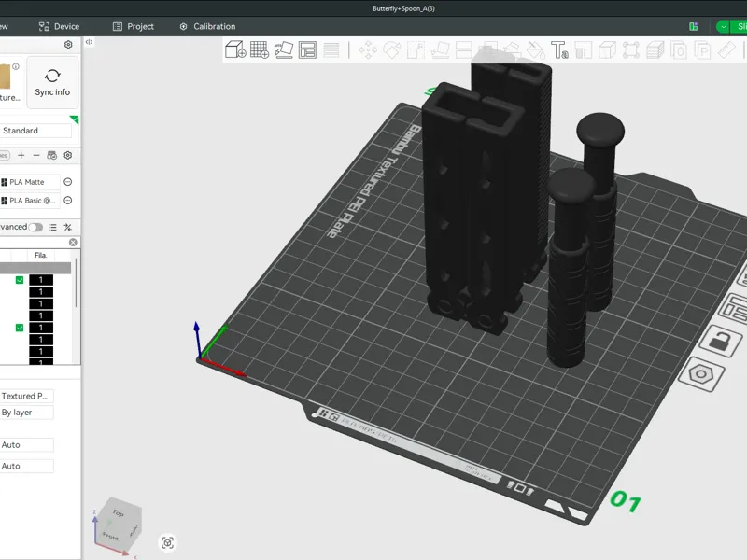Clear the search field with X button
The height and width of the screenshot is (560, 747).
click(73, 243)
